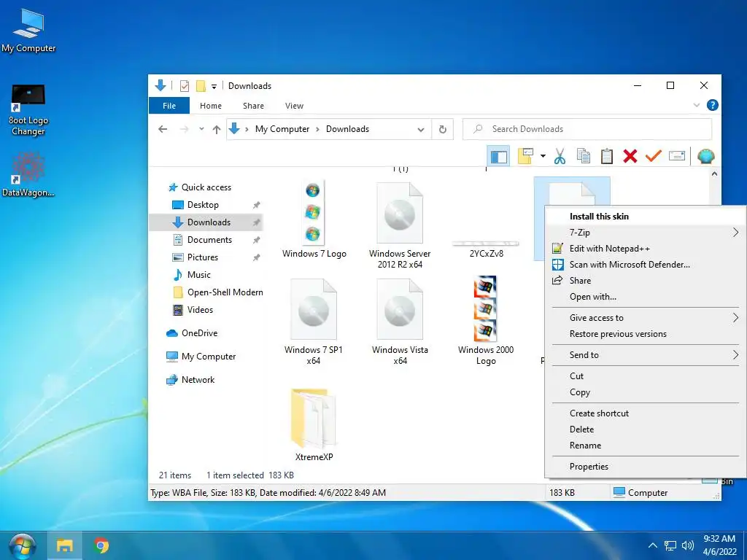Click the new folder toolbar icon
This screenshot has width=747, height=560.
(525, 156)
